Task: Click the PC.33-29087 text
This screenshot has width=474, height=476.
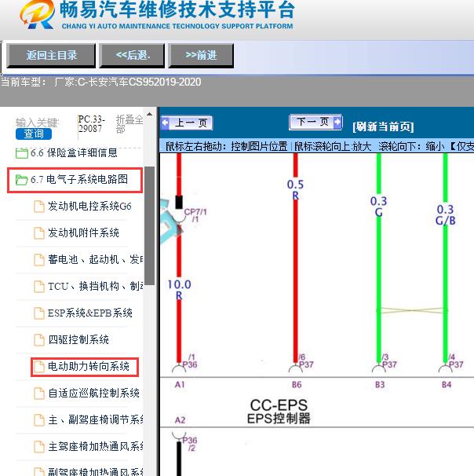Action: click(91, 124)
